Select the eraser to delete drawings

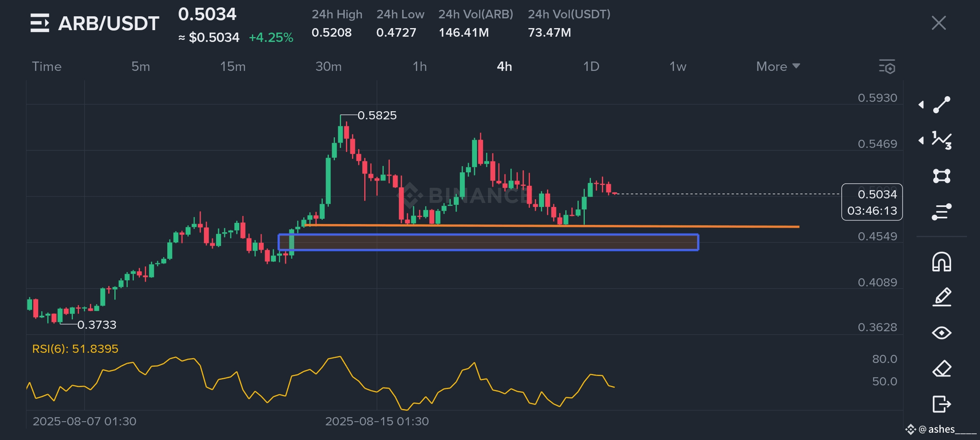coord(942,369)
